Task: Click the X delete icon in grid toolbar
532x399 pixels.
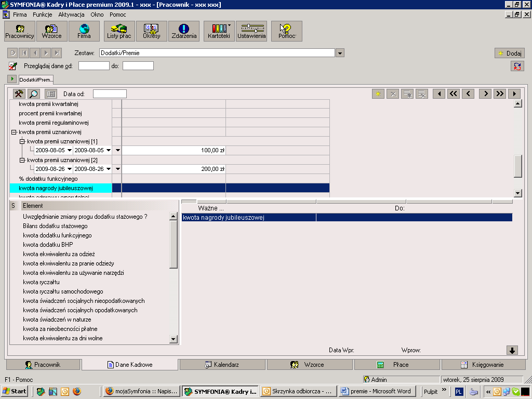Action: (x=393, y=94)
